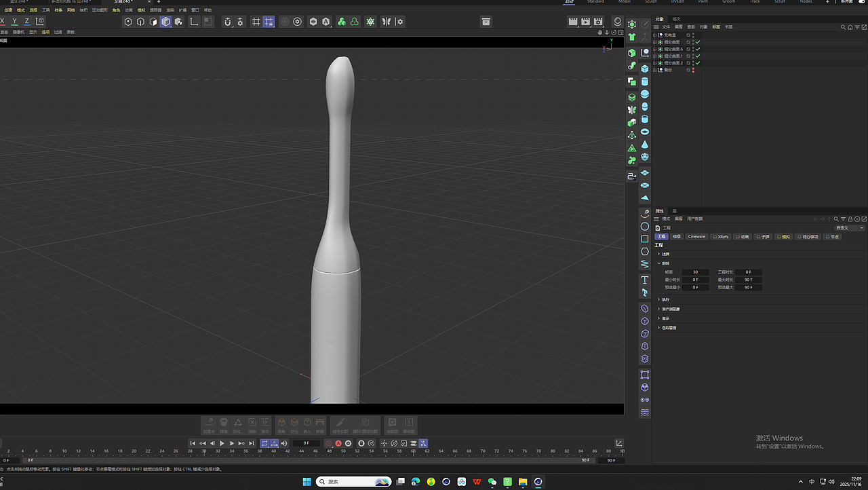Open the symmetry icon in top toolbar
The height and width of the screenshot is (490, 868).
(387, 22)
